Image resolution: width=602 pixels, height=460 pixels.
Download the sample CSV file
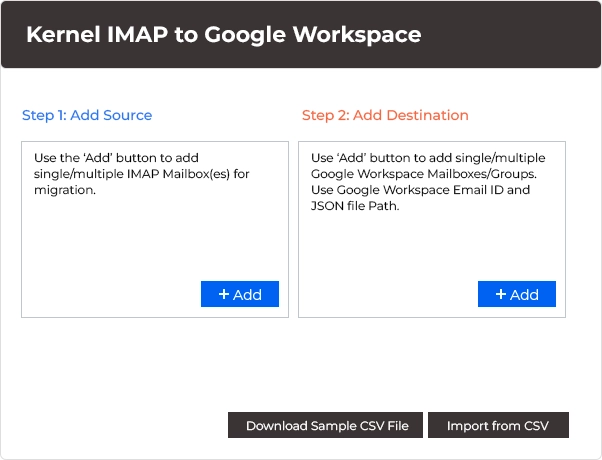tap(326, 425)
